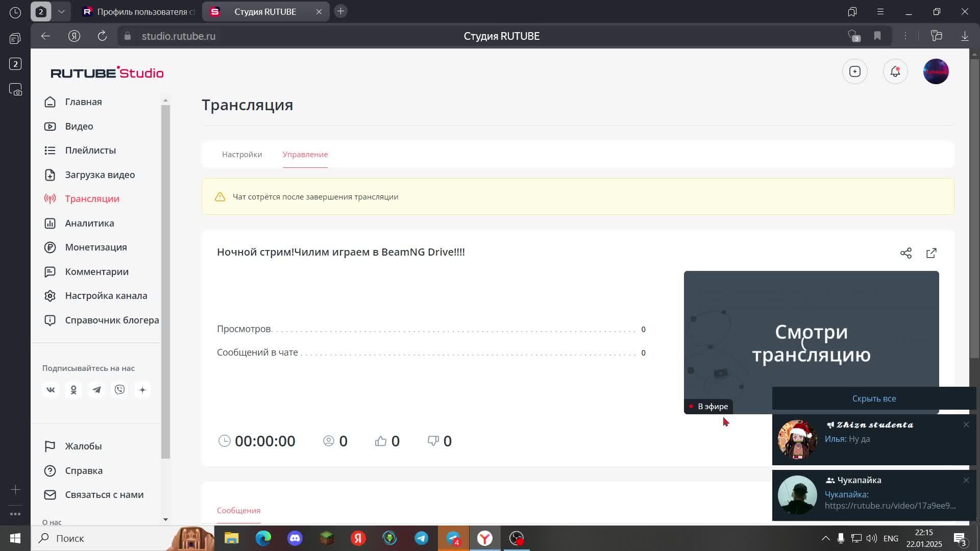Viewport: 980px width, 551px height.
Task: Click the Yandex home icon in toolbar
Action: click(x=74, y=36)
